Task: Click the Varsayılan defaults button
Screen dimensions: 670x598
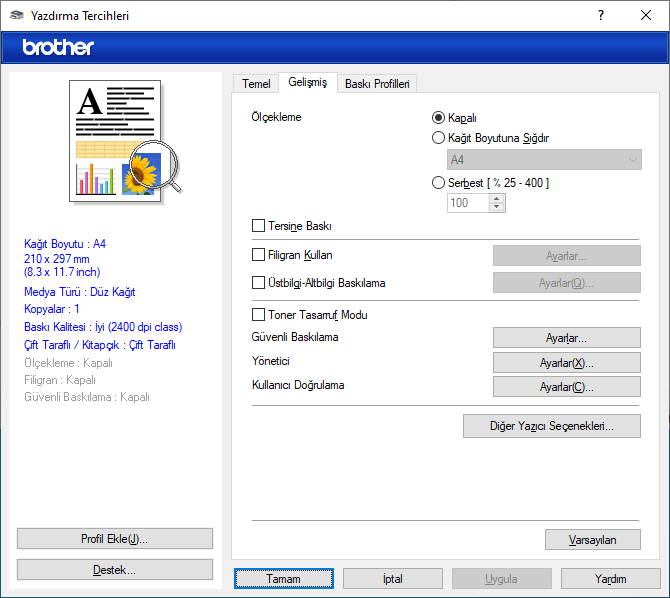Action: pyautogui.click(x=592, y=540)
